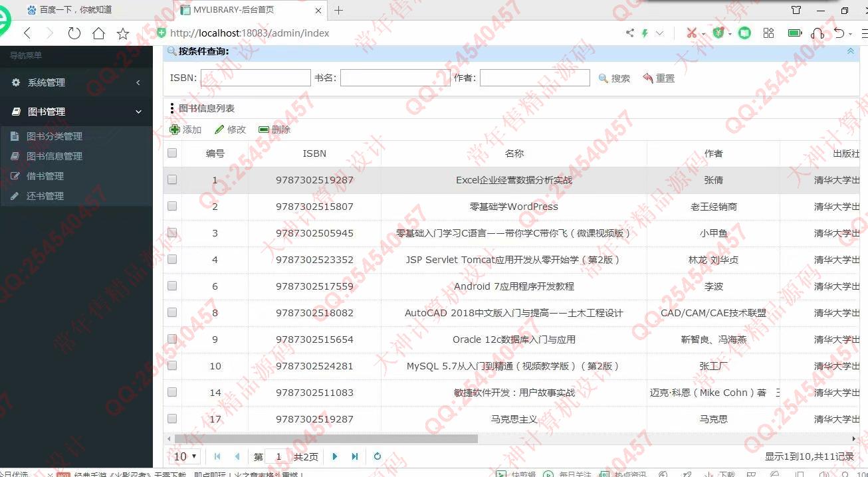This screenshot has width=868, height=477.
Task: Go to first page pagination icon
Action: pyautogui.click(x=217, y=456)
